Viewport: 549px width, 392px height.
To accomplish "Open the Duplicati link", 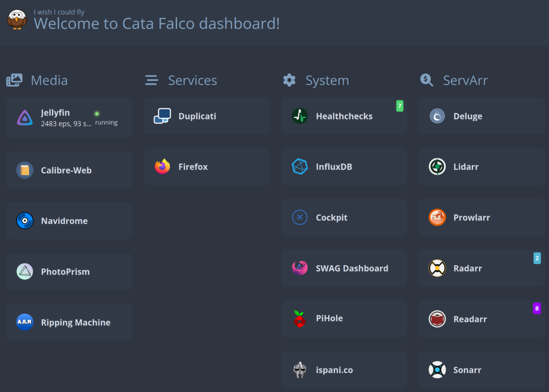I will tap(207, 116).
